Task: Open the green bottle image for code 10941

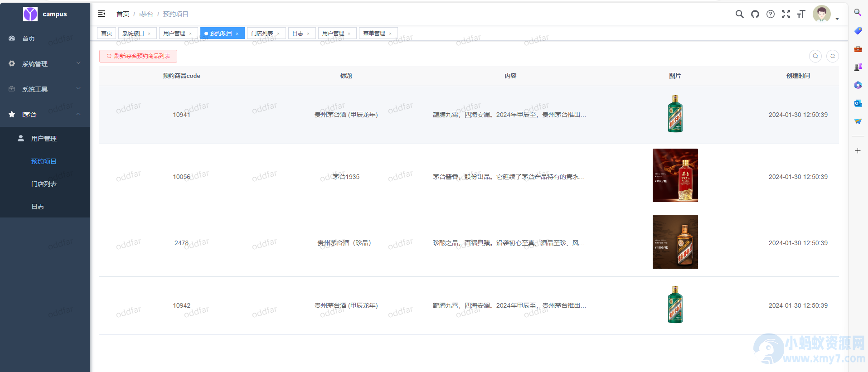Action: point(675,114)
